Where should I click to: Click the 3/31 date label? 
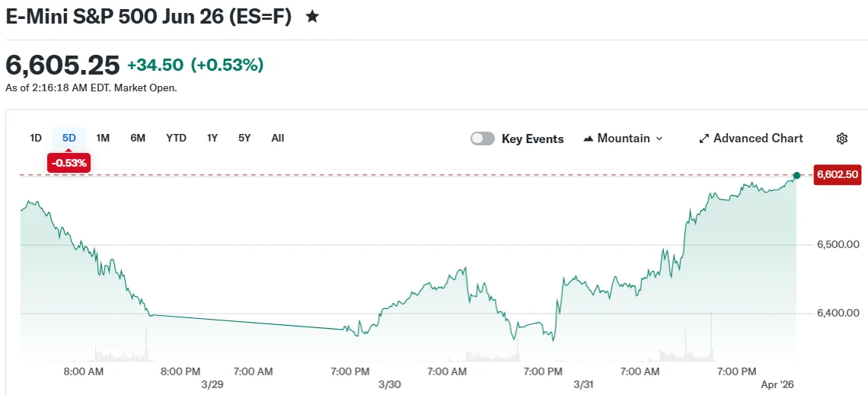point(583,384)
